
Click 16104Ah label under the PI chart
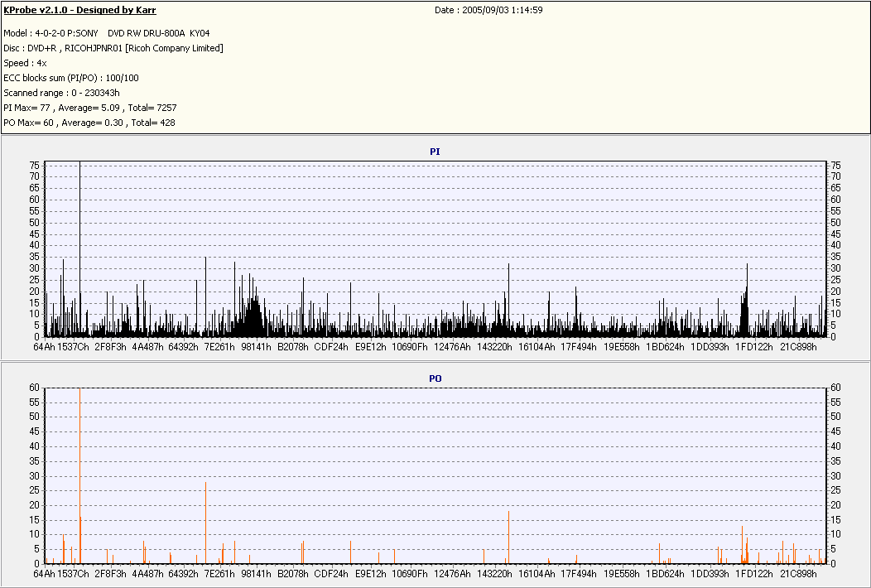pos(537,347)
